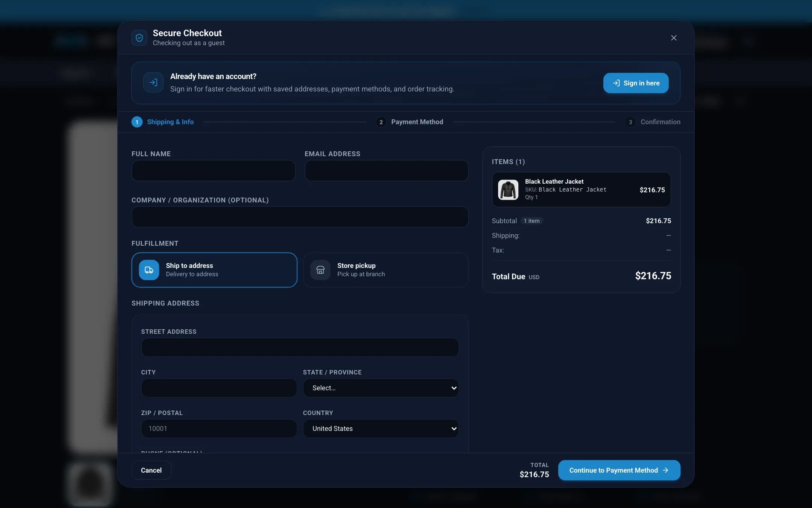Click the Company / Organization field
812x508 pixels.
pos(300,217)
